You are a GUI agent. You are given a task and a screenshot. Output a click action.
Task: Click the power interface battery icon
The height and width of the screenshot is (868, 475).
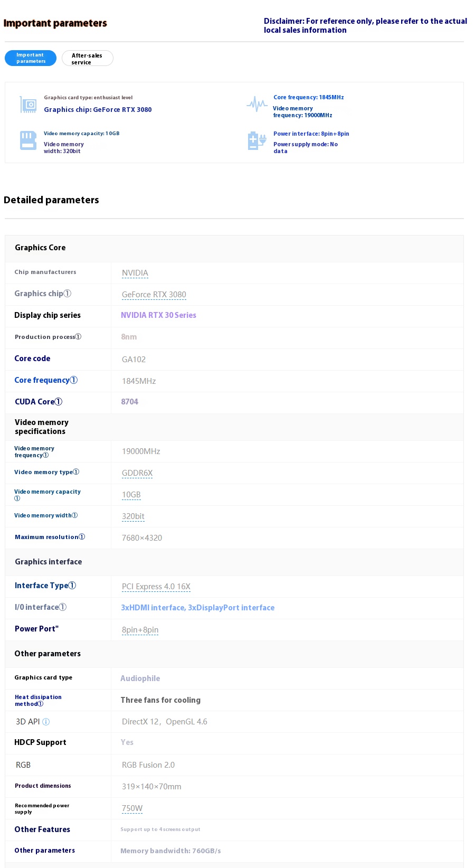click(257, 141)
